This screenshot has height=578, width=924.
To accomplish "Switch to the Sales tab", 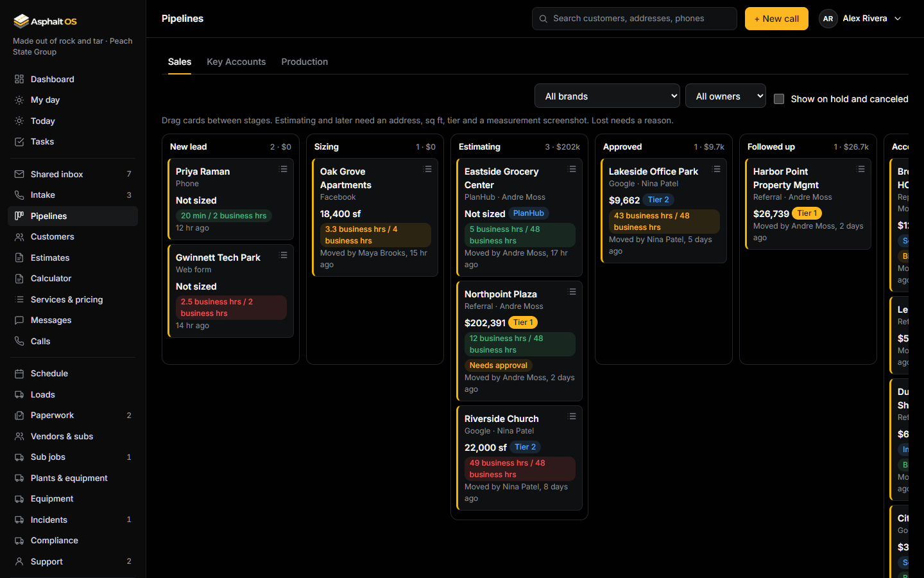I will [180, 62].
